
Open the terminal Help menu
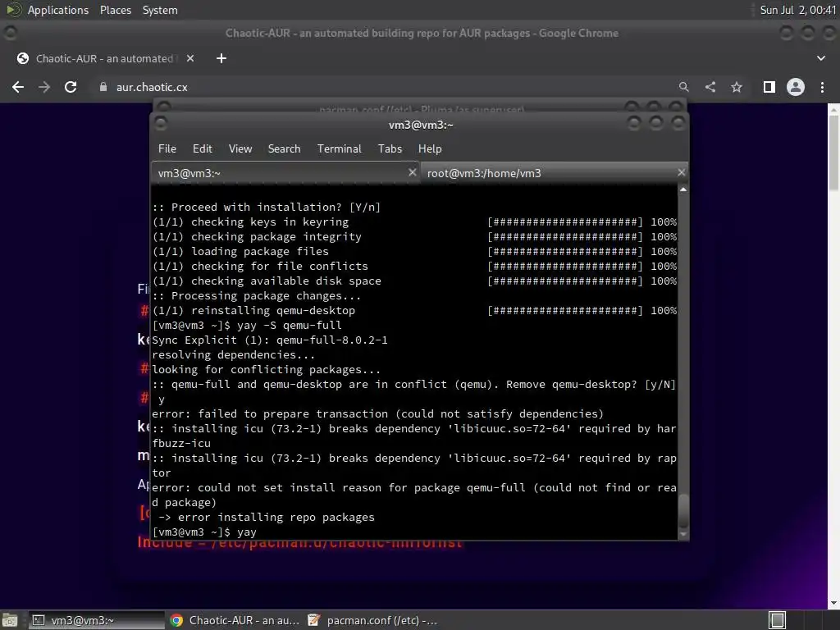click(x=430, y=148)
